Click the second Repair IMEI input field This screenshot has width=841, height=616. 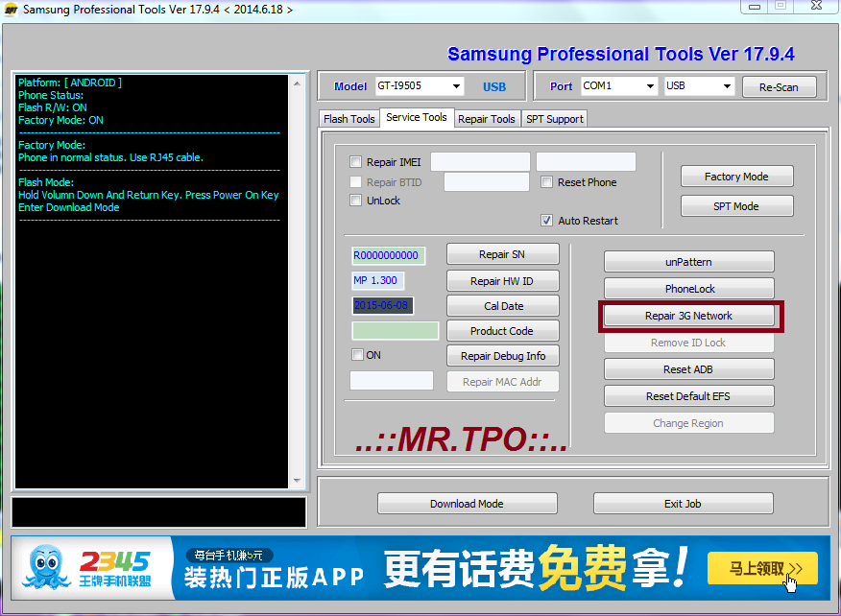click(586, 161)
